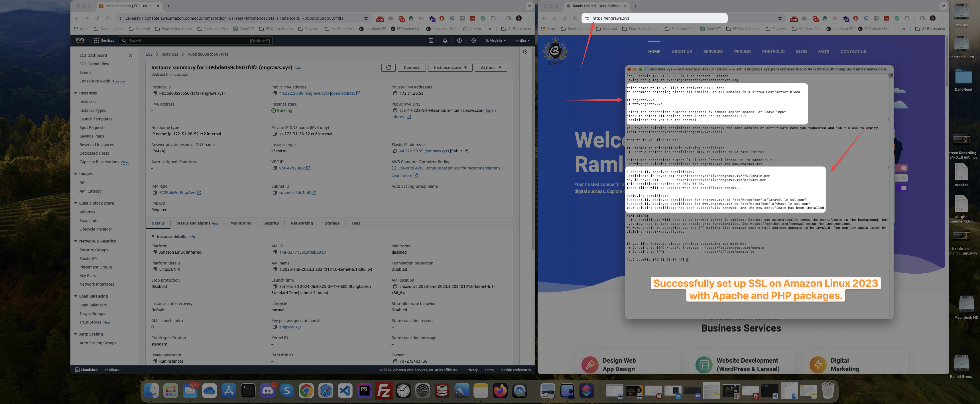The image size is (980, 404).
Task: Open Visual Studio Code from the dock
Action: click(345, 391)
